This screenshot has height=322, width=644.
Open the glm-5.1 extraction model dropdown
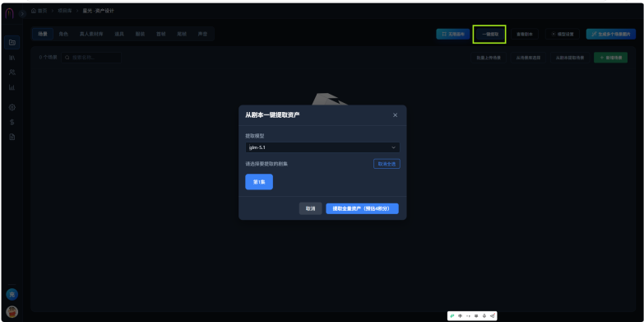point(322,147)
